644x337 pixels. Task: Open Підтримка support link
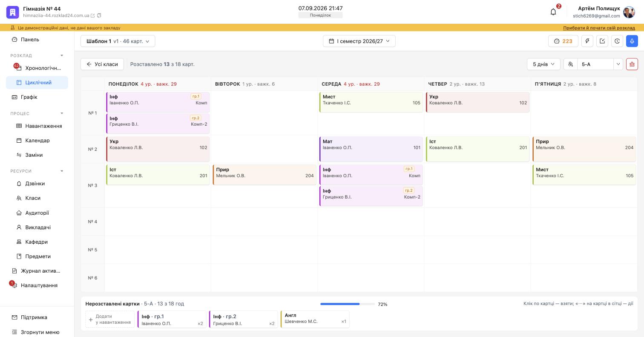[37, 317]
